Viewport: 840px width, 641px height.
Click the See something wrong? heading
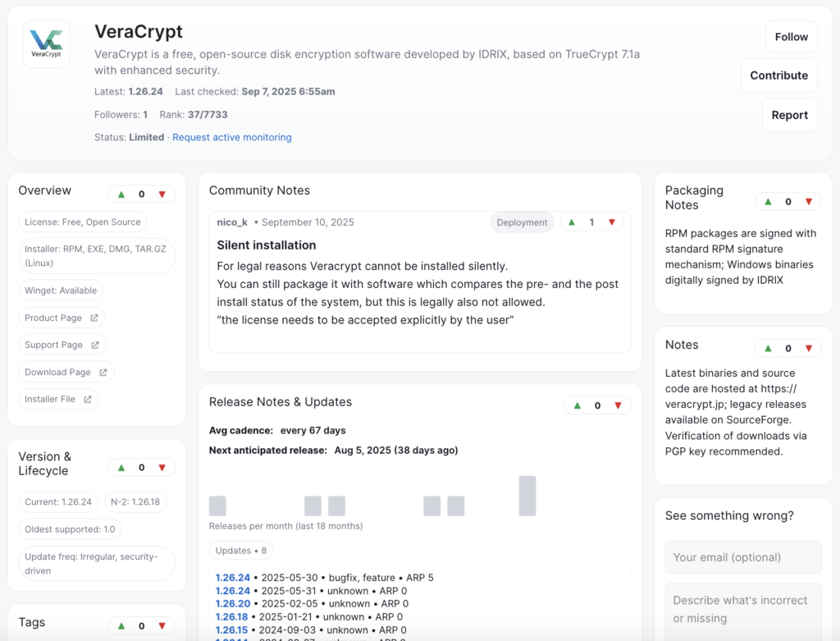tap(729, 515)
